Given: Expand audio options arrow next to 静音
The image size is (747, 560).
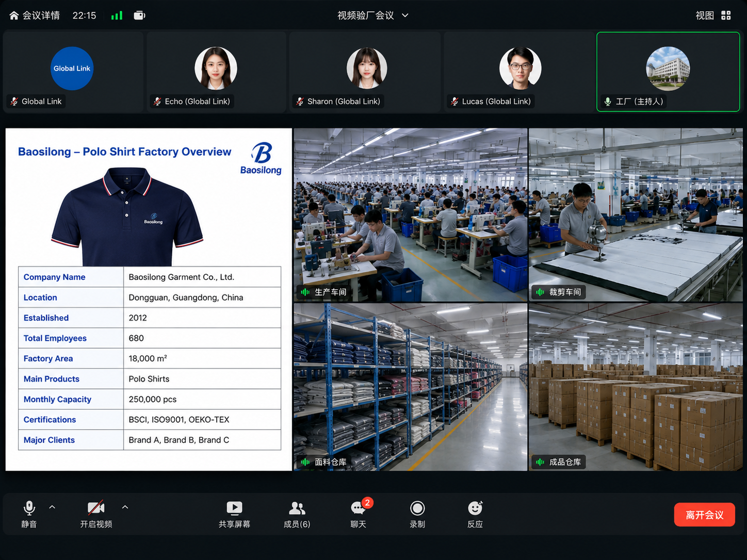Looking at the screenshot, I should (52, 507).
